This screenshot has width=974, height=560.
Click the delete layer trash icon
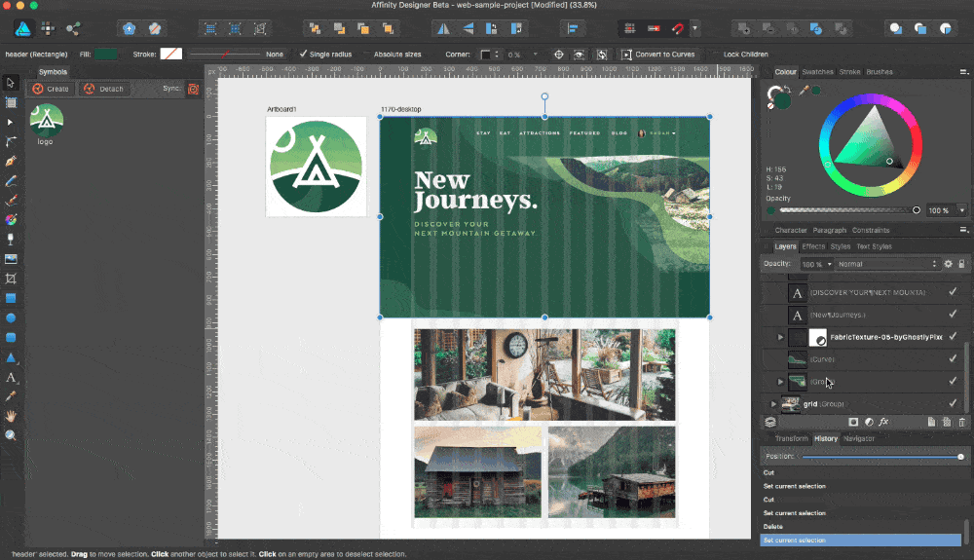(961, 422)
